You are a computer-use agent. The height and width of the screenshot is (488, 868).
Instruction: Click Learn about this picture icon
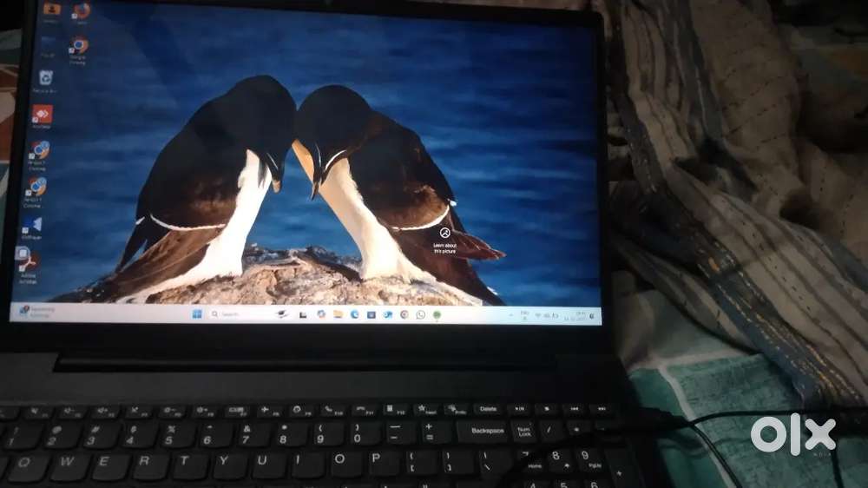[x=444, y=233]
